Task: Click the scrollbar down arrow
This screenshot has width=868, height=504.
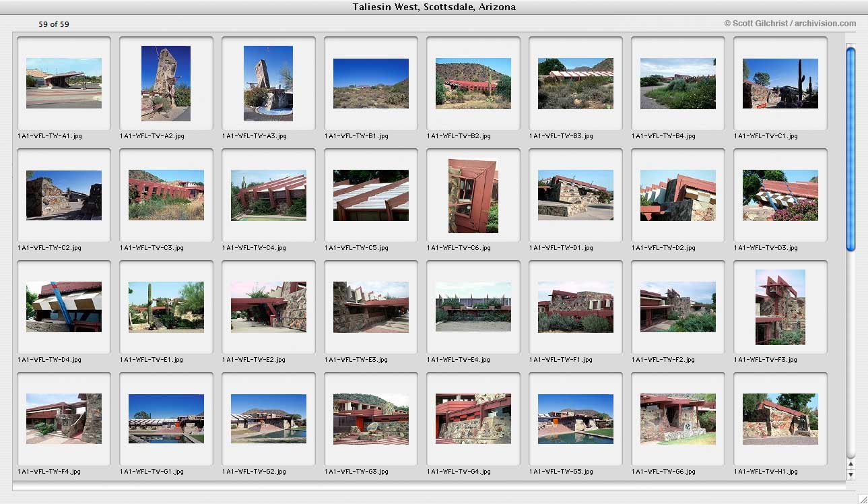Action: (x=850, y=474)
